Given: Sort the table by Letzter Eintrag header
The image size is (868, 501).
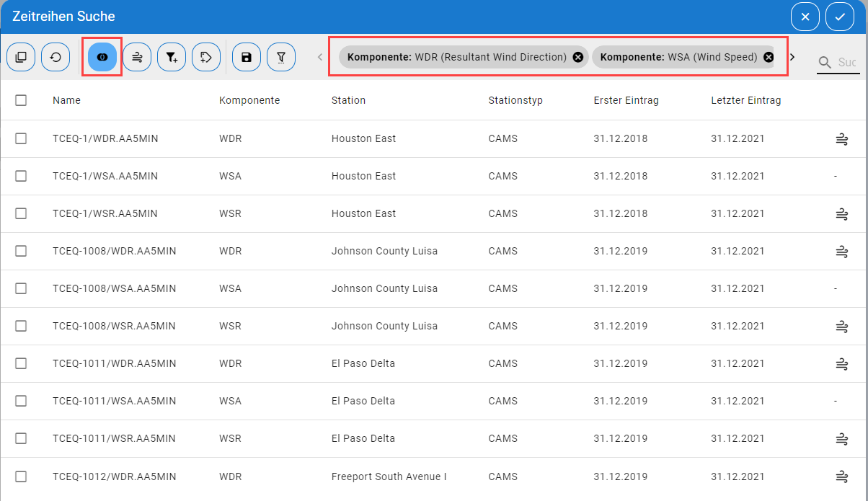Looking at the screenshot, I should click(745, 100).
